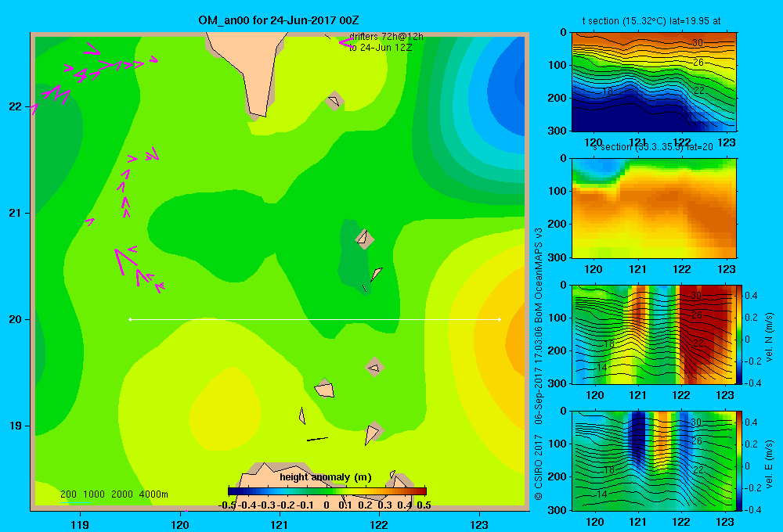
Task: Select the 'vel. E (m/s)' axis label
Action: (x=769, y=464)
